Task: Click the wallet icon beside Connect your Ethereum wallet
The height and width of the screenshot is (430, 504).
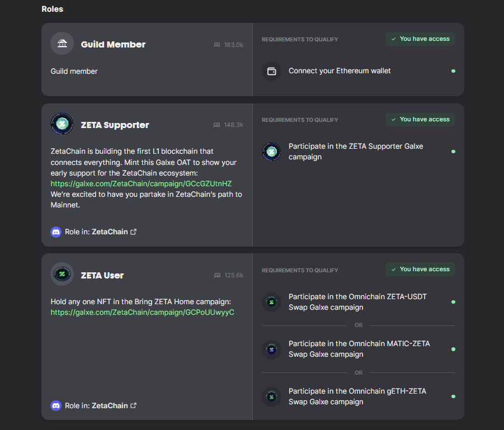Action: click(x=272, y=71)
